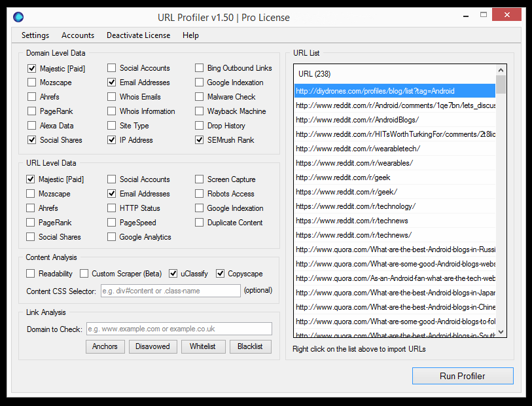Open the Settings menu
Viewport: 532px width, 406px height.
(x=35, y=35)
